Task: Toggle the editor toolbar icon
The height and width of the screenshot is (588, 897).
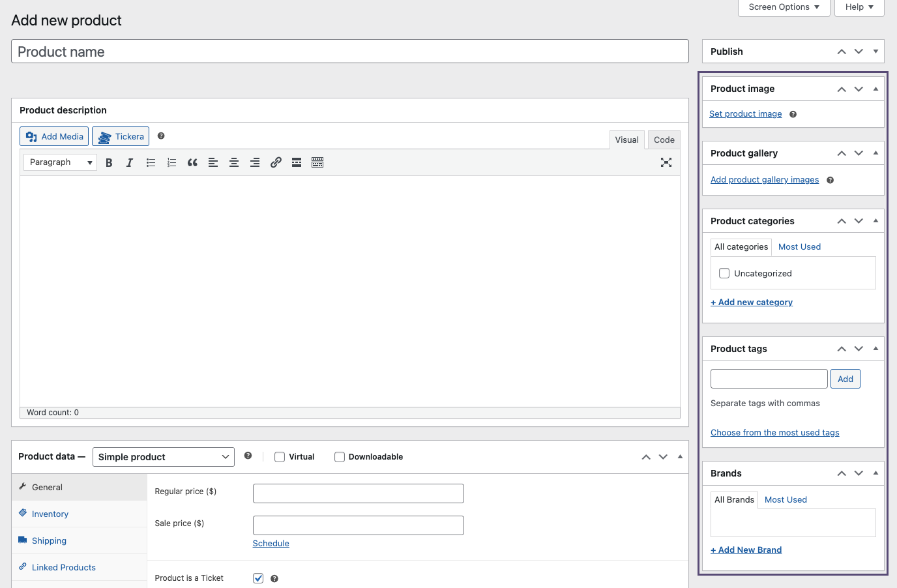Action: [x=317, y=162]
